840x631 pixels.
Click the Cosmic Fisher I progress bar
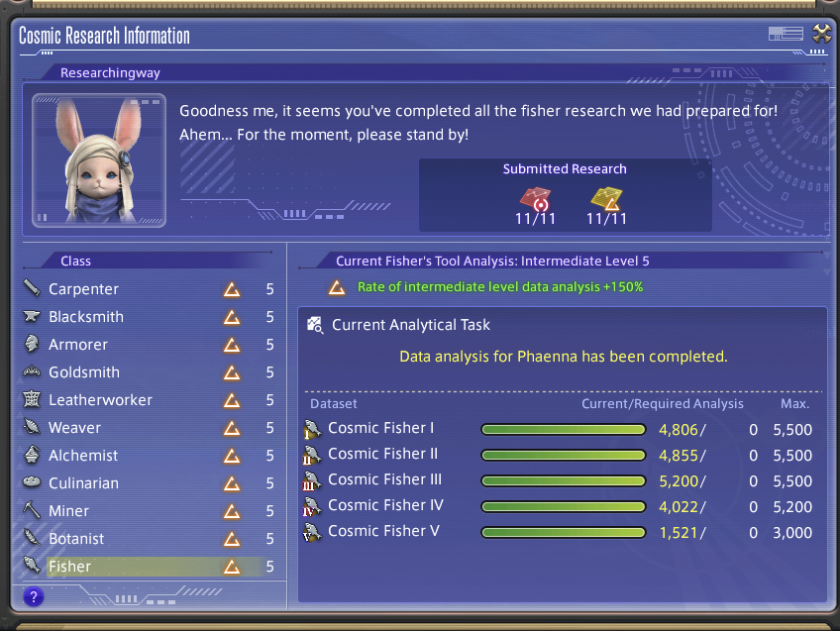pos(564,429)
